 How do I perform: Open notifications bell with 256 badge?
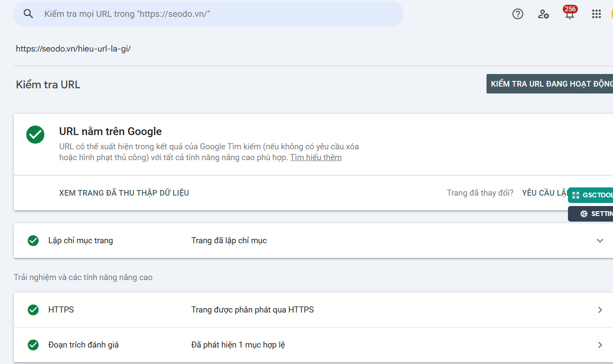click(570, 13)
